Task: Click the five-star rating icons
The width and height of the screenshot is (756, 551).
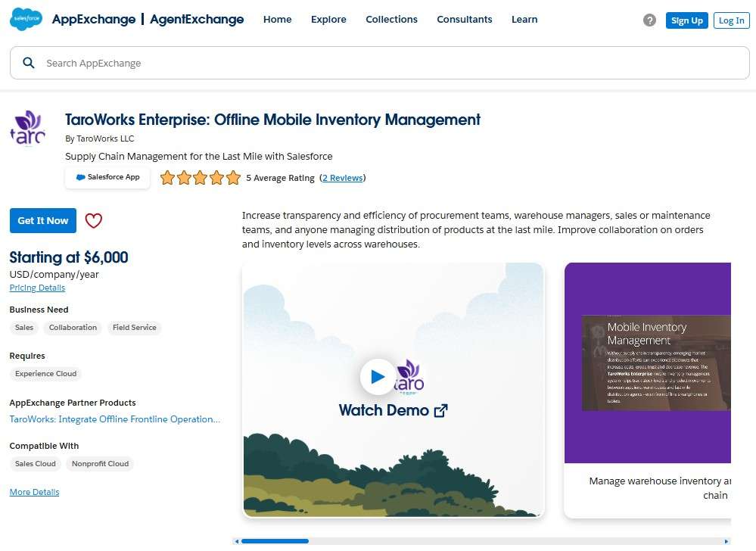Action: pos(200,179)
